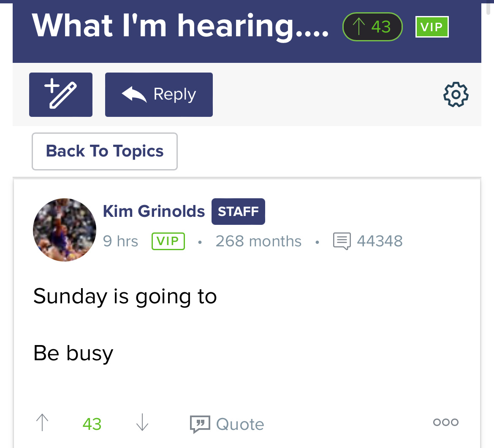This screenshot has height=448, width=494.
Task: Click the post count comment icon
Action: 342,241
